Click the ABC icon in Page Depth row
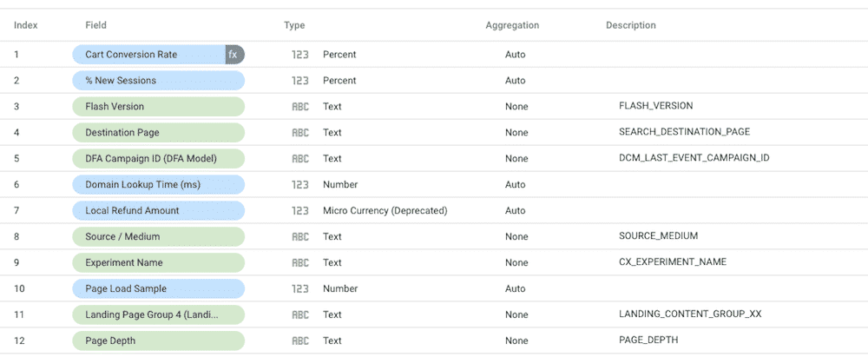This screenshot has height=357, width=868. (300, 340)
